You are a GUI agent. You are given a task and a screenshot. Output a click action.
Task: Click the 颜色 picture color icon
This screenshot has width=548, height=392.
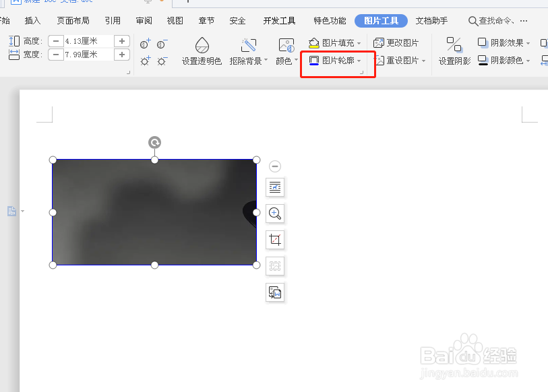[x=286, y=45]
